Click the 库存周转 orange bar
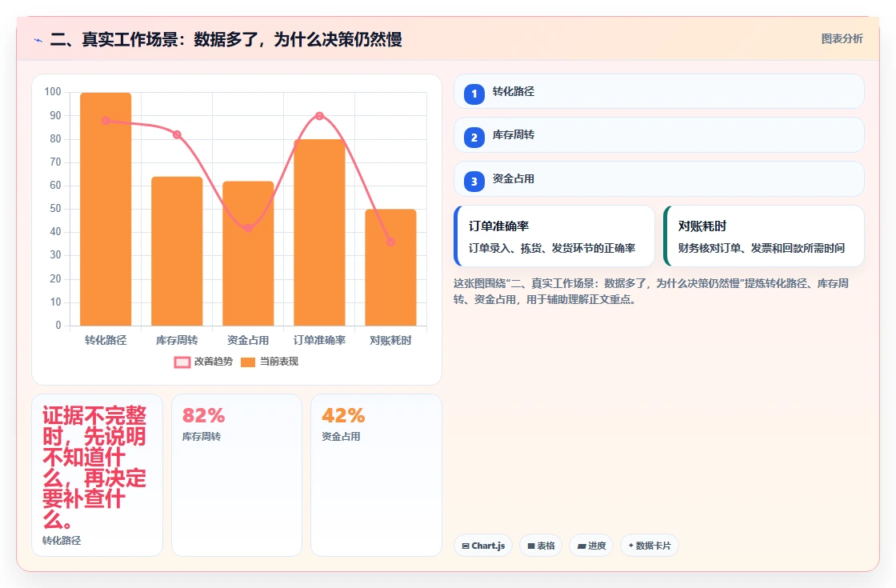Screen dimensions: 896x588 pyautogui.click(x=177, y=251)
